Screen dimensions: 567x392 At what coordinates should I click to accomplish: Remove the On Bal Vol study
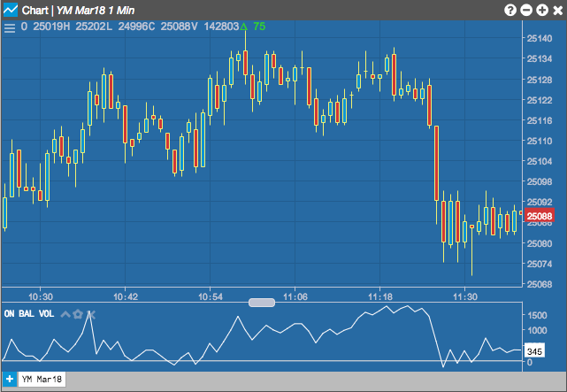point(91,314)
